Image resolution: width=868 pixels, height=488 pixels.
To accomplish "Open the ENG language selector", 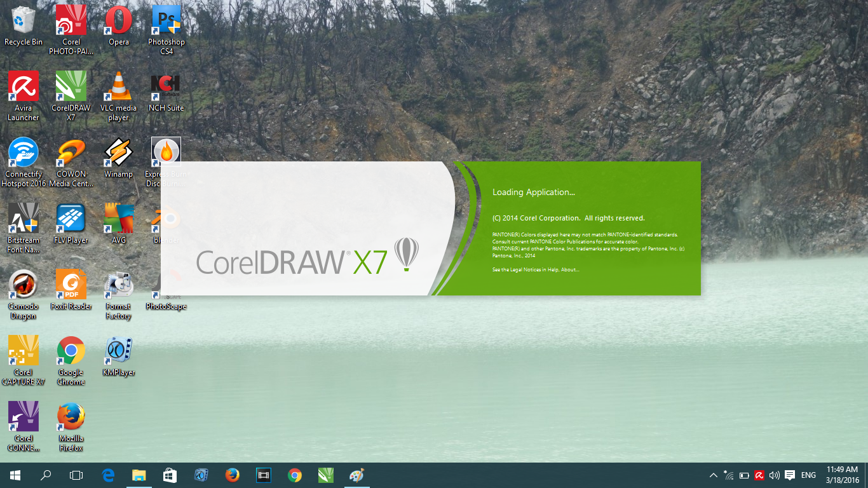I will [808, 475].
